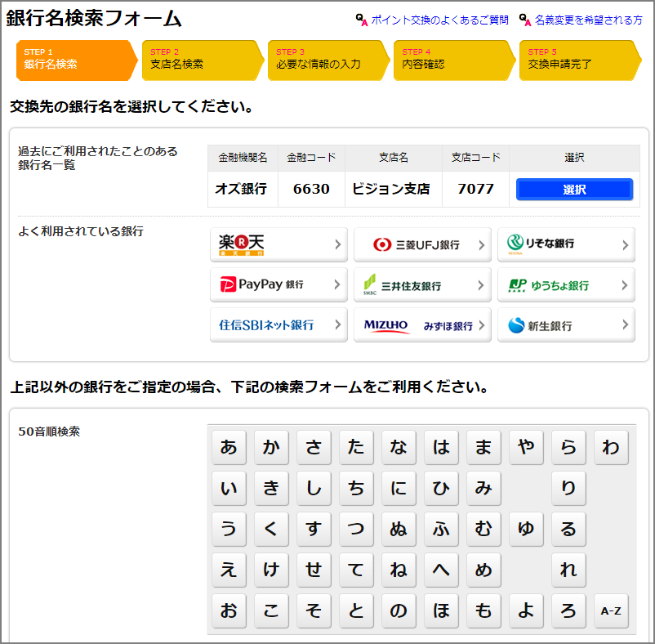This screenshot has height=644, width=655.
Task: Click the て kana search key
Action: click(356, 570)
